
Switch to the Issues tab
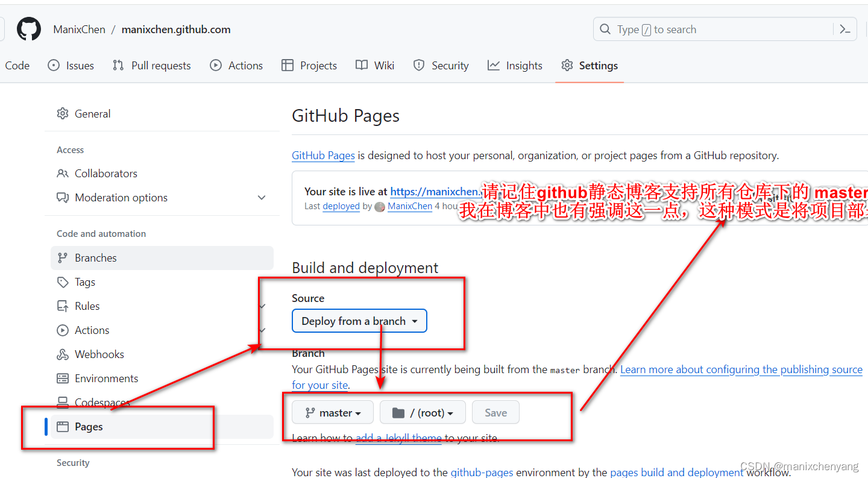(71, 66)
